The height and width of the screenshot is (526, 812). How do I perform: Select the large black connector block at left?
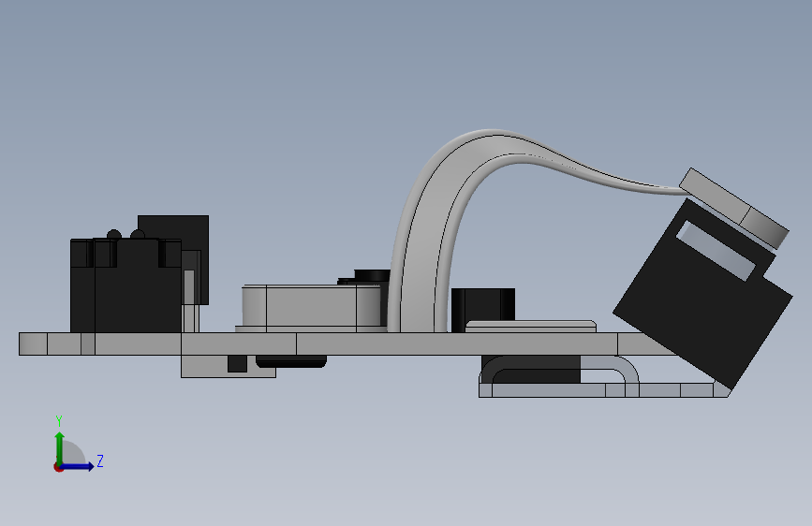pyautogui.click(x=125, y=285)
